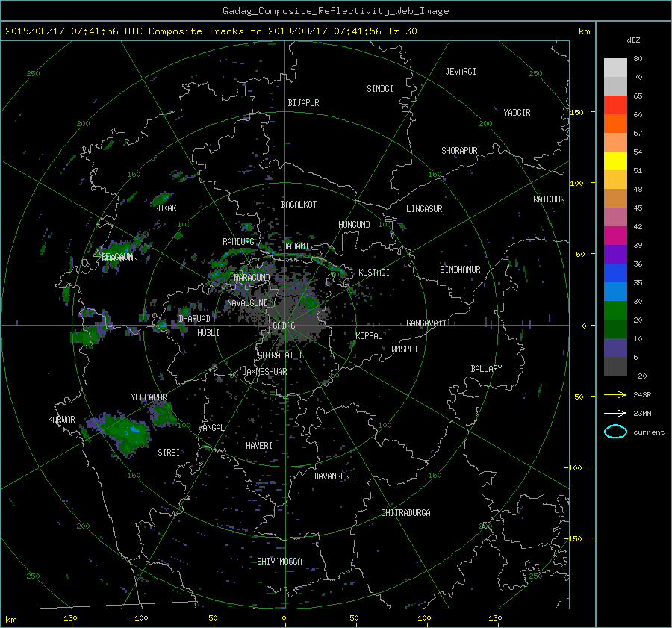672x628 pixels.
Task: Click the HANGAL city label
Action: (x=211, y=428)
